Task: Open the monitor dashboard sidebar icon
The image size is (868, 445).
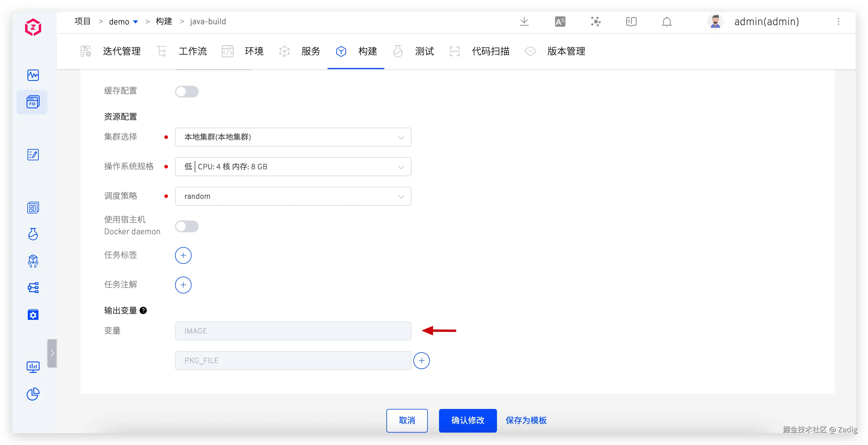Action: (x=33, y=367)
